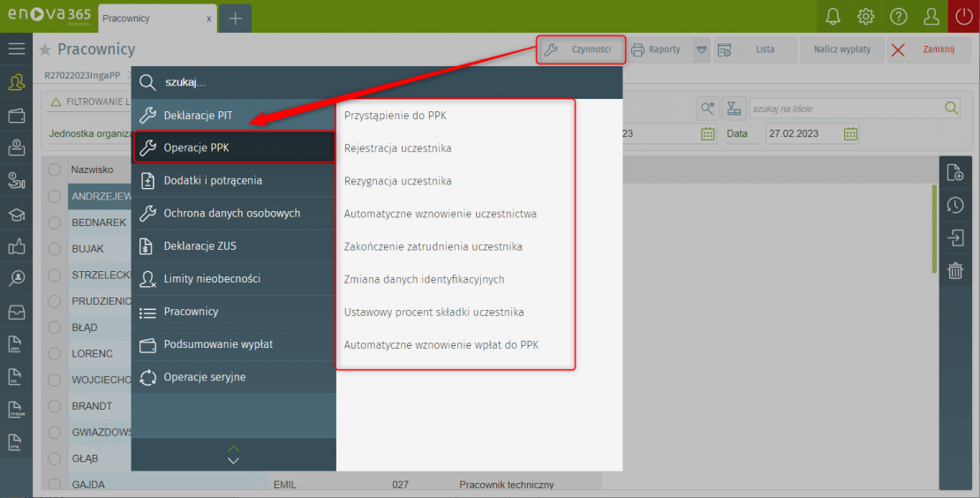Image resolution: width=980 pixels, height=498 pixels.
Task: Click the add new record icon
Action: pos(954,172)
